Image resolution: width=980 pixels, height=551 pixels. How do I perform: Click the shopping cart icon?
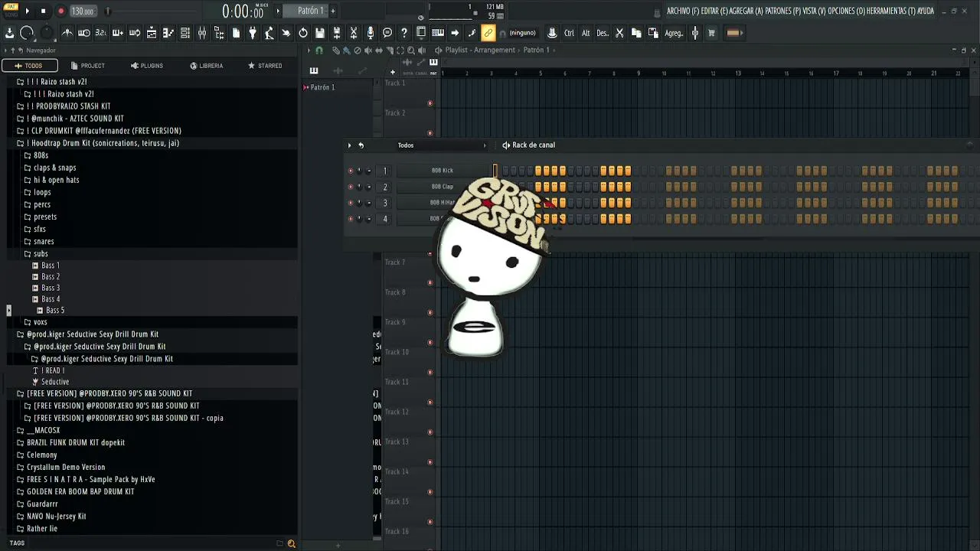(x=711, y=33)
